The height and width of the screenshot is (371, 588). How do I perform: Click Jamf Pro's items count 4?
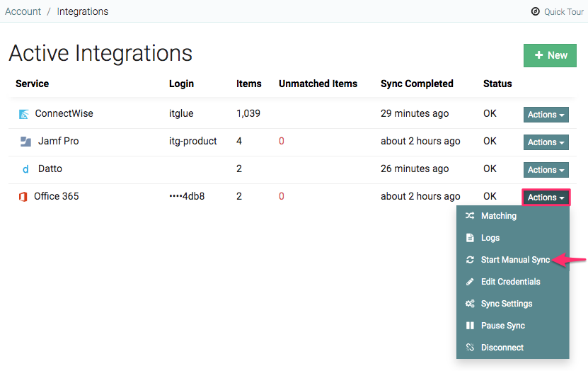pos(239,141)
